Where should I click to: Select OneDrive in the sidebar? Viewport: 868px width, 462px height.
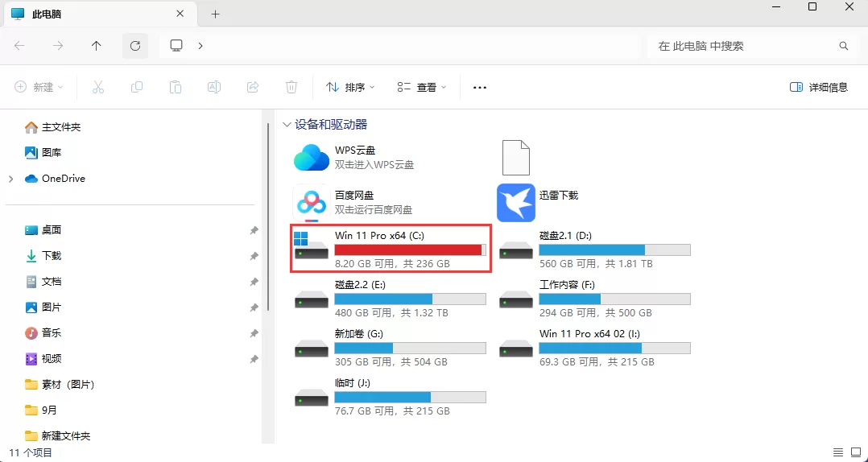[56, 179]
